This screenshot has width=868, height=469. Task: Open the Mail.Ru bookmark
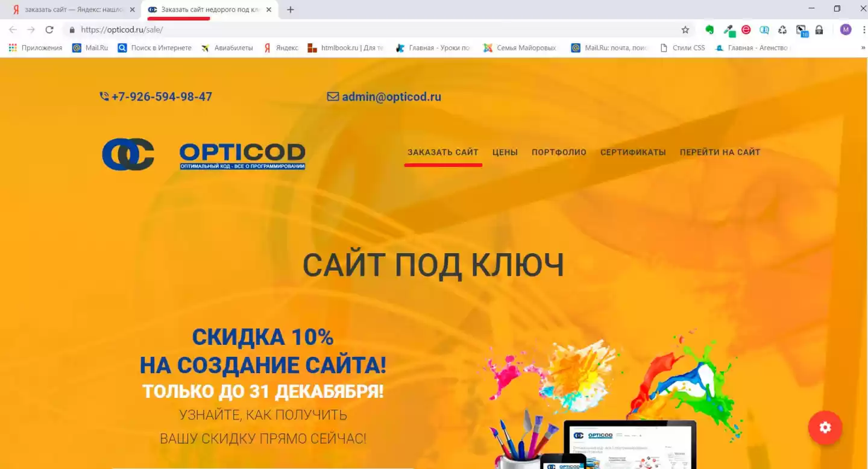coord(90,48)
